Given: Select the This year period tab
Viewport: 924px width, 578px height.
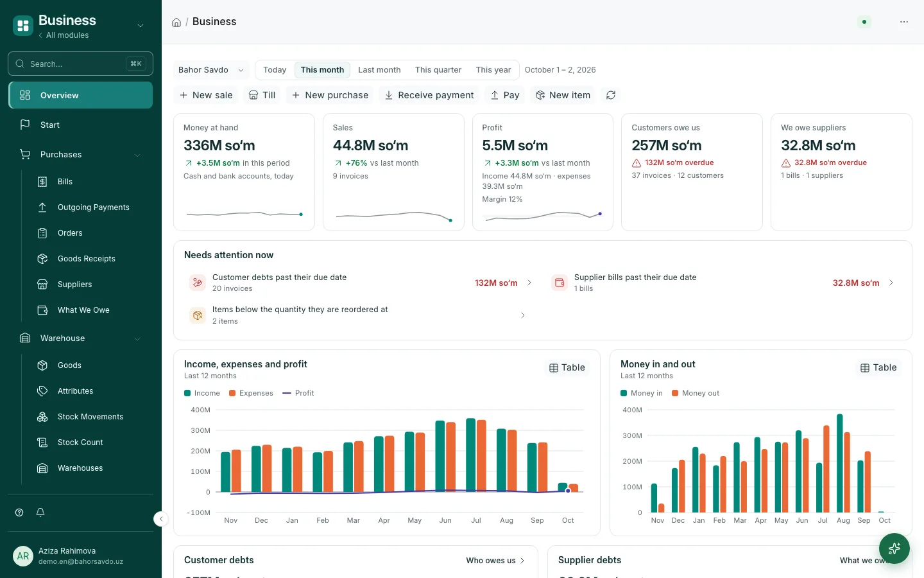Looking at the screenshot, I should pos(493,70).
